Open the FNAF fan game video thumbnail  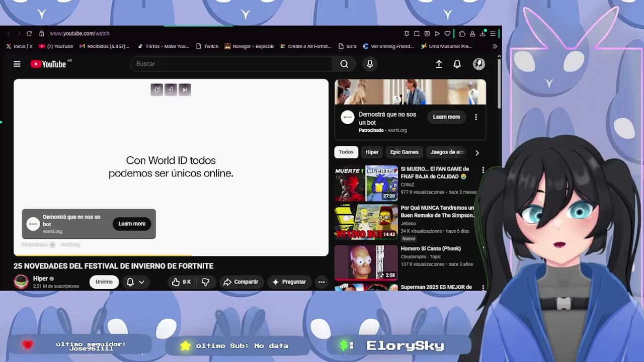[366, 183]
